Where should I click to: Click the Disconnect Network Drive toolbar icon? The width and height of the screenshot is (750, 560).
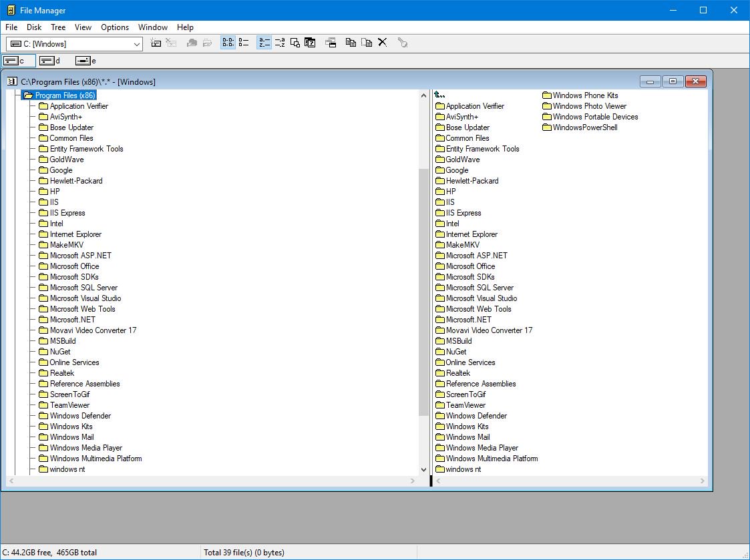point(171,43)
